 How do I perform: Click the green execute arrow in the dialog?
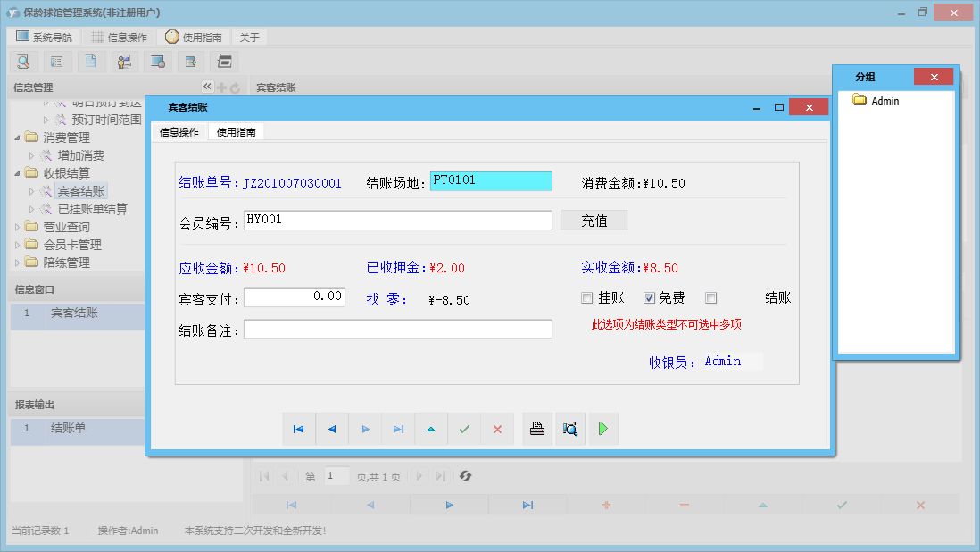603,429
